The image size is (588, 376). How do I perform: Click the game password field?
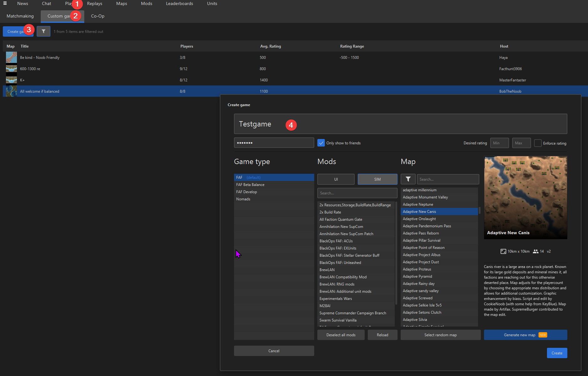click(x=274, y=142)
